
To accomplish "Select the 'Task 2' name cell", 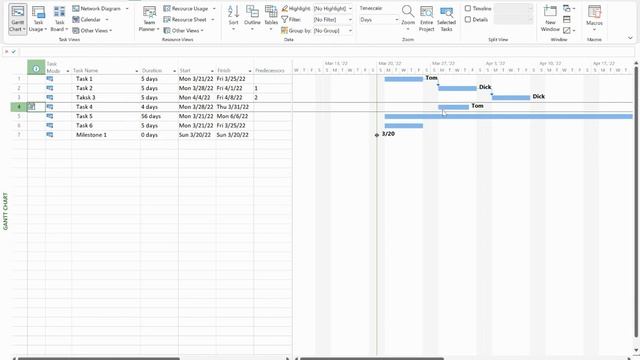I will [106, 88].
